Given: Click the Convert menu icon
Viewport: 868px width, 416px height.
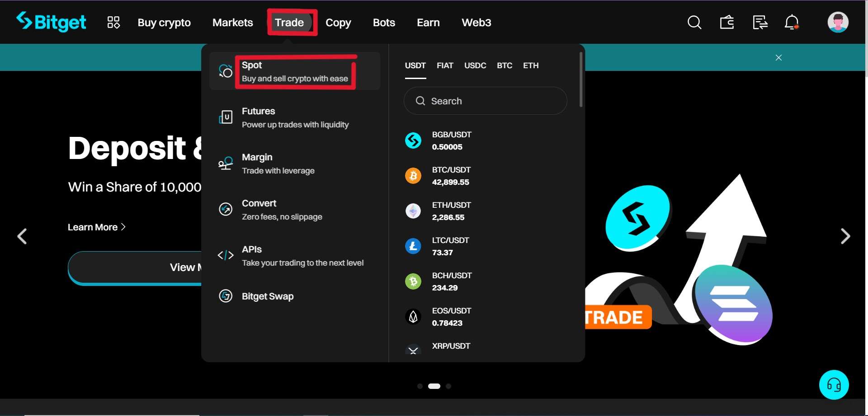Looking at the screenshot, I should 226,209.
